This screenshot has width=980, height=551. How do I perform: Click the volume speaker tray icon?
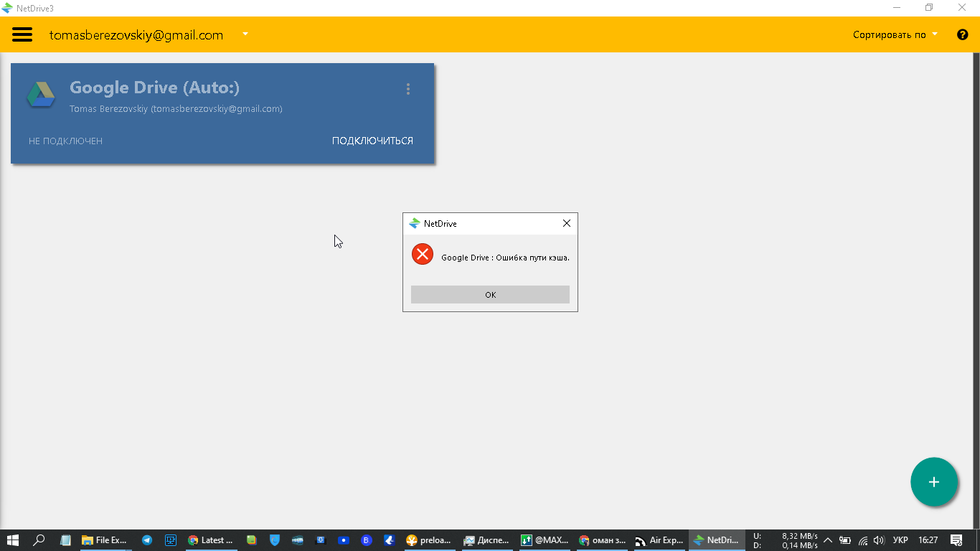point(879,540)
